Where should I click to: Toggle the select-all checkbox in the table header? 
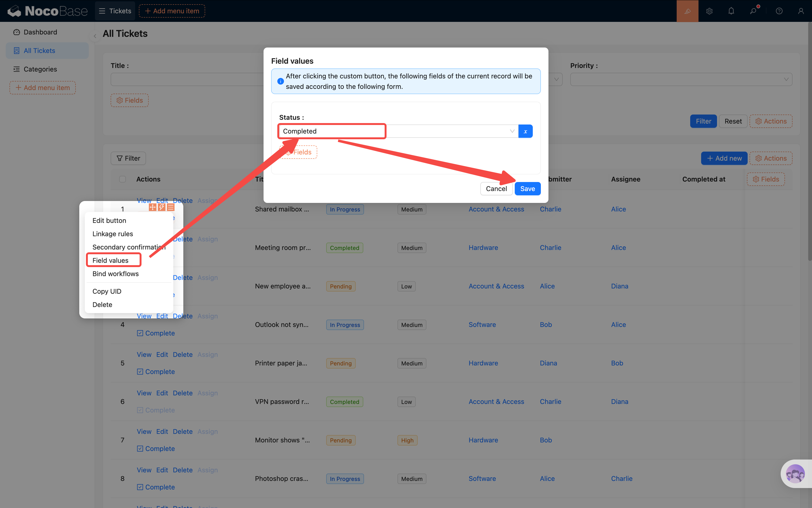pyautogui.click(x=123, y=179)
